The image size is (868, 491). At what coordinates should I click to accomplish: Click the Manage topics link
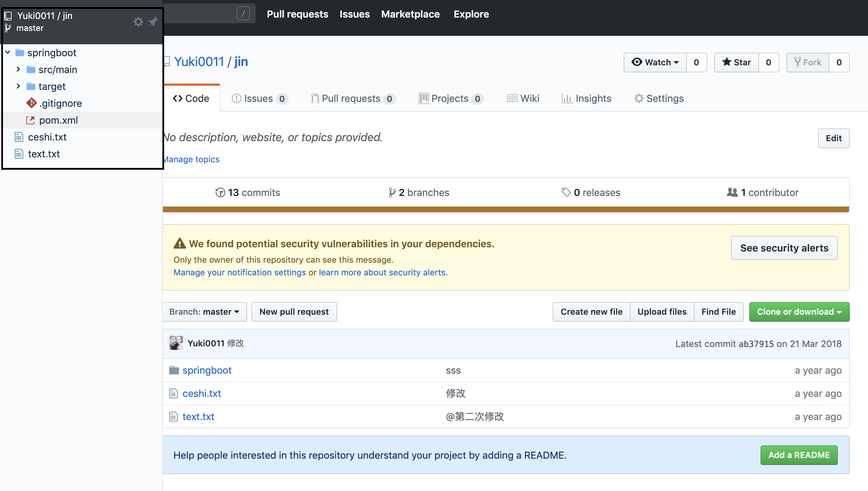[x=192, y=159]
